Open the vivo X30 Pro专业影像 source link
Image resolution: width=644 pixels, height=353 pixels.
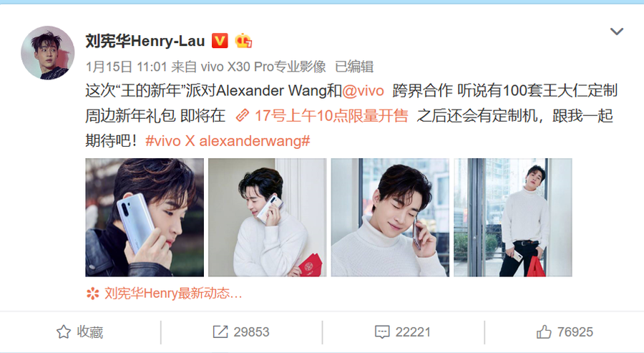pos(263,67)
